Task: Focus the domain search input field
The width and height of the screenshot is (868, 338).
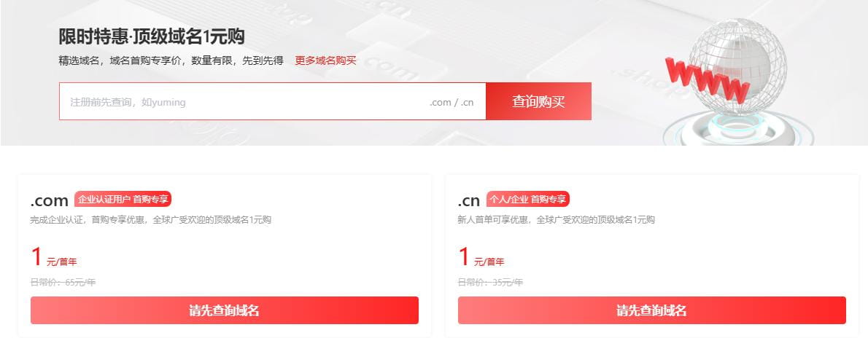Action: pos(272,101)
